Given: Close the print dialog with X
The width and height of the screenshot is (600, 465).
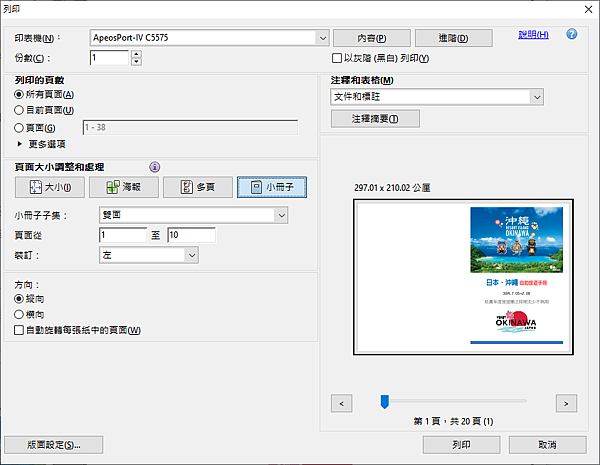Looking at the screenshot, I should [x=589, y=9].
